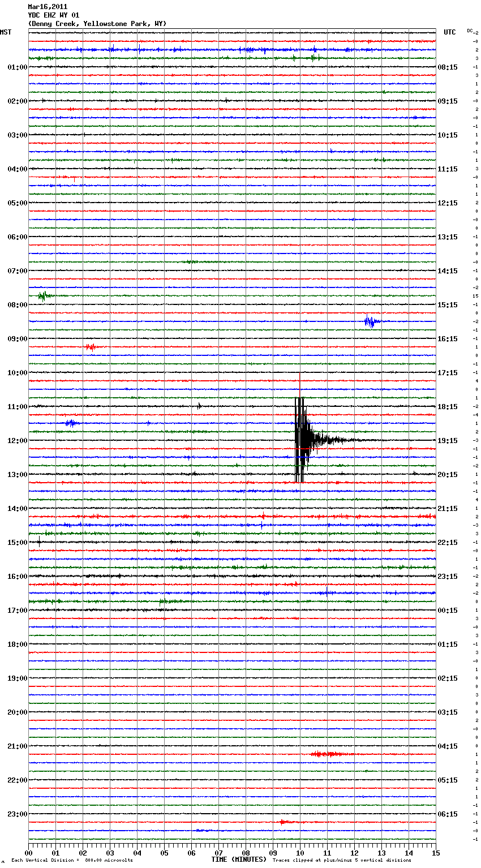Click the "MST" column header
The height and width of the screenshot is (868, 481).
click(x=6, y=32)
